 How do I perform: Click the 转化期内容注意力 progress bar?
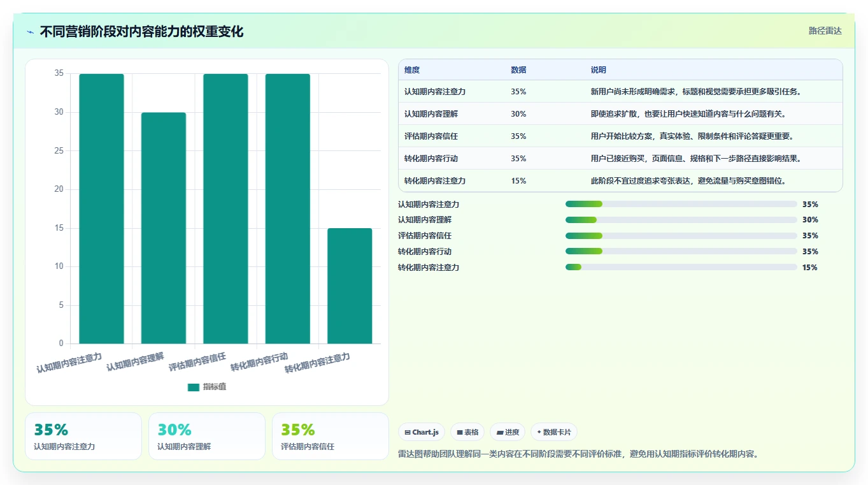click(x=681, y=267)
